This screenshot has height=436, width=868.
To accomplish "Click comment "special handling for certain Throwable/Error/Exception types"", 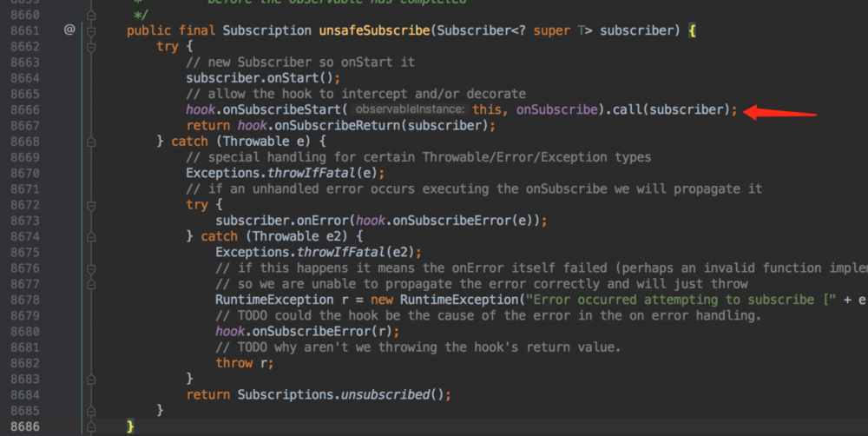I will point(418,157).
